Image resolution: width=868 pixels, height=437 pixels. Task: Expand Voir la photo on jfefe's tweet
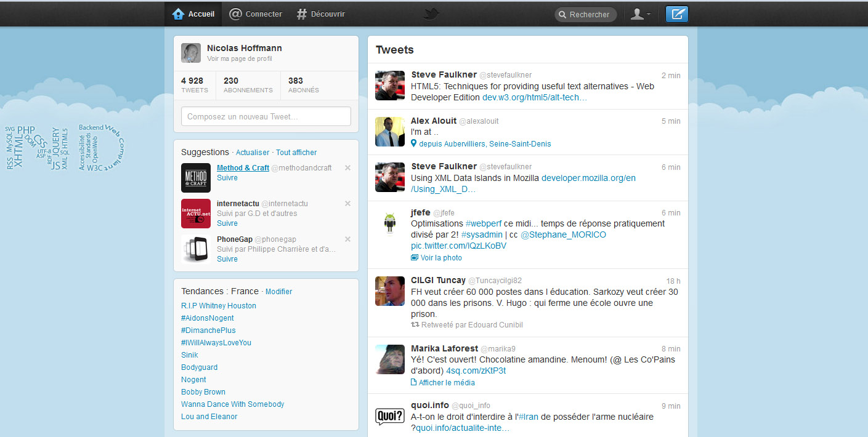point(436,258)
